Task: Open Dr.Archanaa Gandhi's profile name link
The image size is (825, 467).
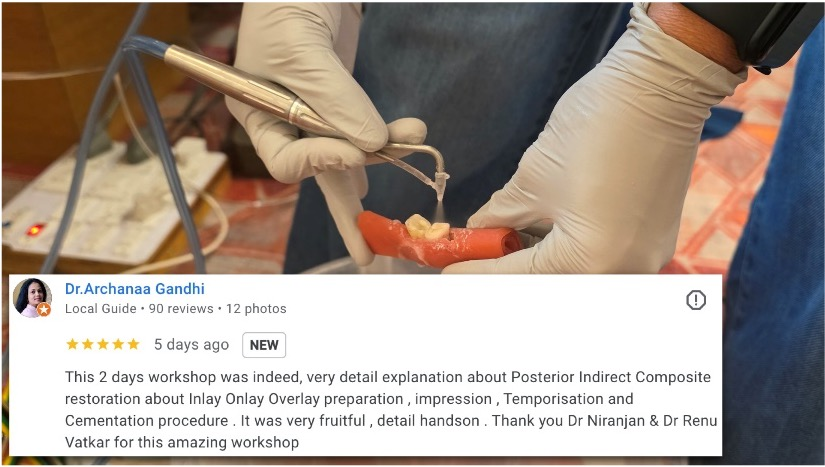Action: [135, 289]
